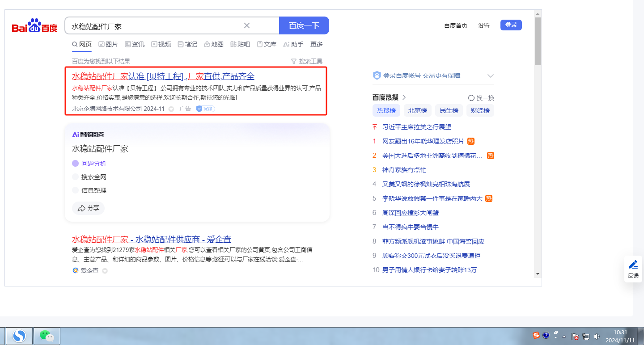
Task: Show hidden system tray icons
Action: (x=564, y=337)
